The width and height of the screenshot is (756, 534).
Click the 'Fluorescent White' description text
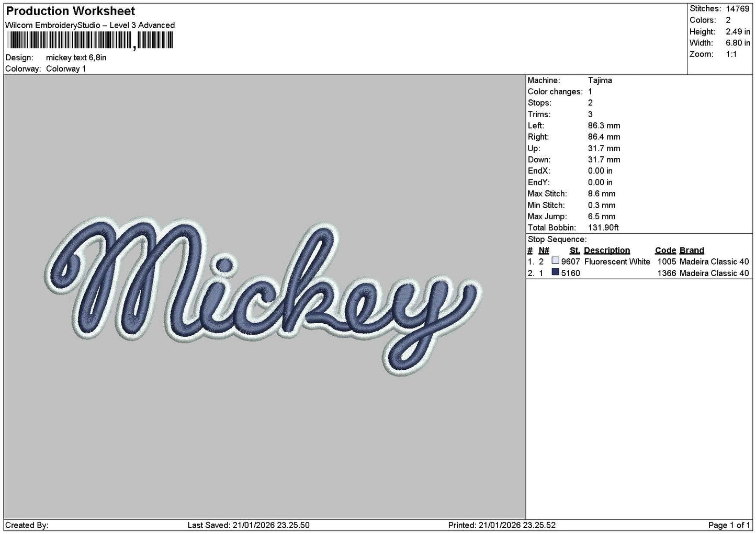pos(617,262)
